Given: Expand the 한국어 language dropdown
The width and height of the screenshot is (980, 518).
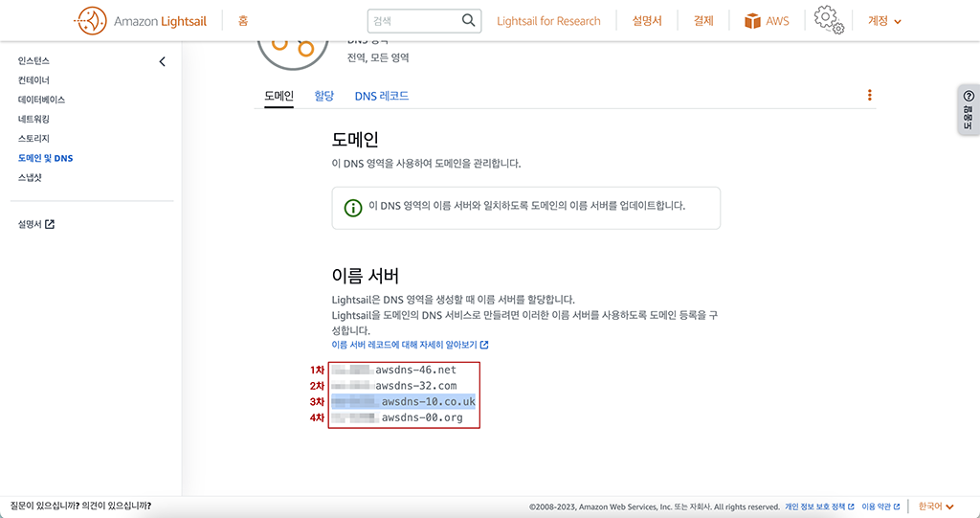Looking at the screenshot, I should tap(936, 507).
